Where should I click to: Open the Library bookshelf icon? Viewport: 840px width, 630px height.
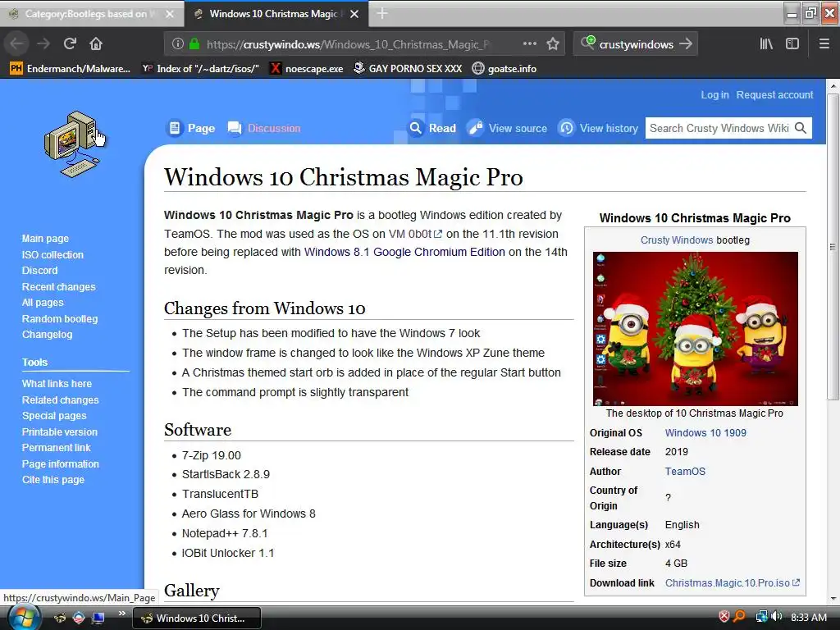click(x=766, y=44)
